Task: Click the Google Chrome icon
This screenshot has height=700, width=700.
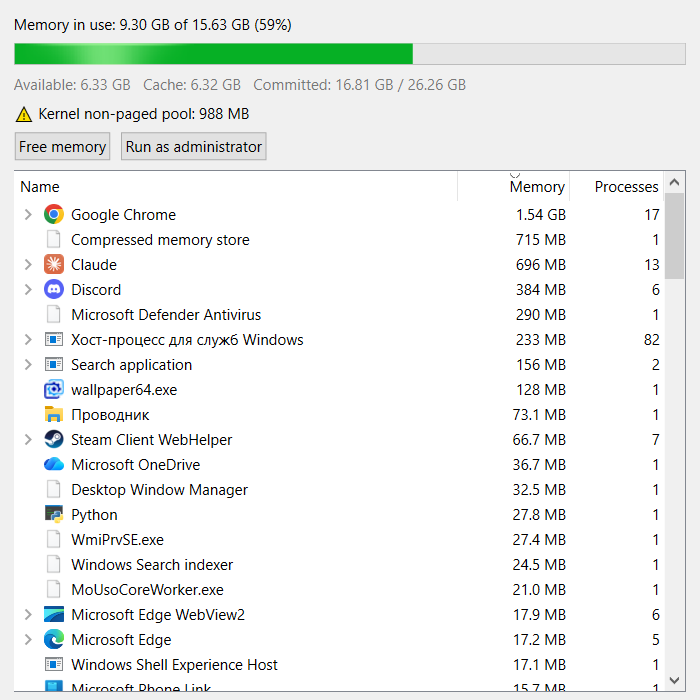Action: point(54,215)
